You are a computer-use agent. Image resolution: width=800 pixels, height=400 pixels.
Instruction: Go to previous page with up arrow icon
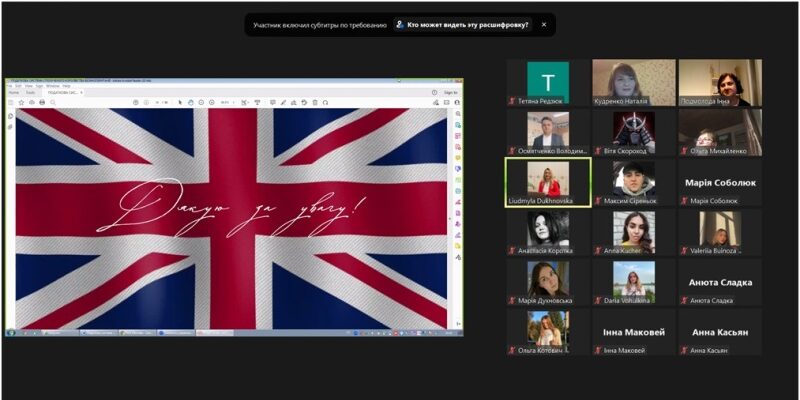click(136, 103)
